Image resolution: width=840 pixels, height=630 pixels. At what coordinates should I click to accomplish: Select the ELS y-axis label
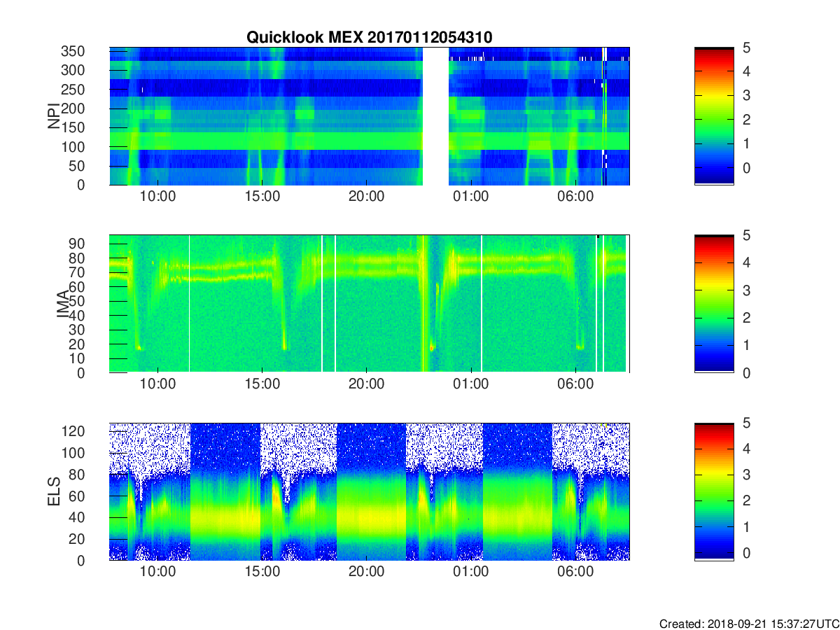(54, 492)
